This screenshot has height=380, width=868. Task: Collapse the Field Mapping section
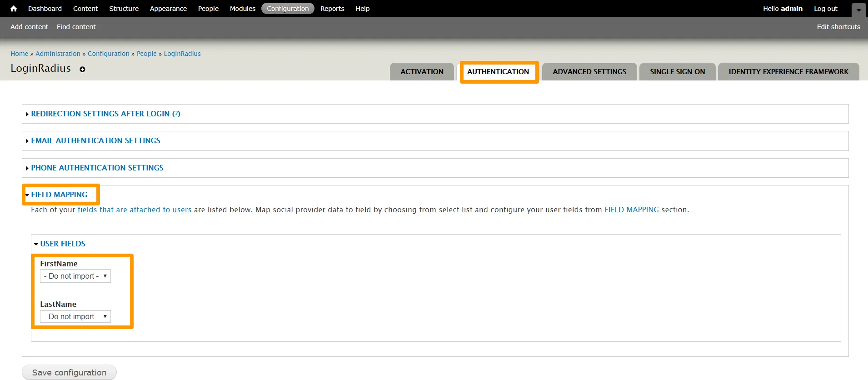click(59, 195)
